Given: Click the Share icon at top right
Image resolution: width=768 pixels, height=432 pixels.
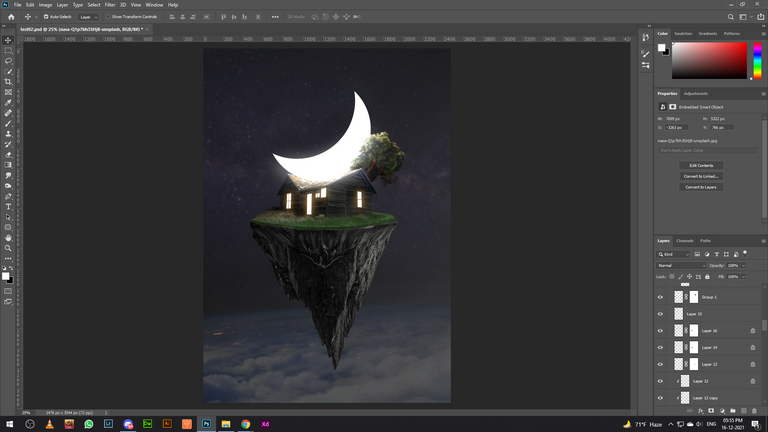Looking at the screenshot, I should [761, 17].
